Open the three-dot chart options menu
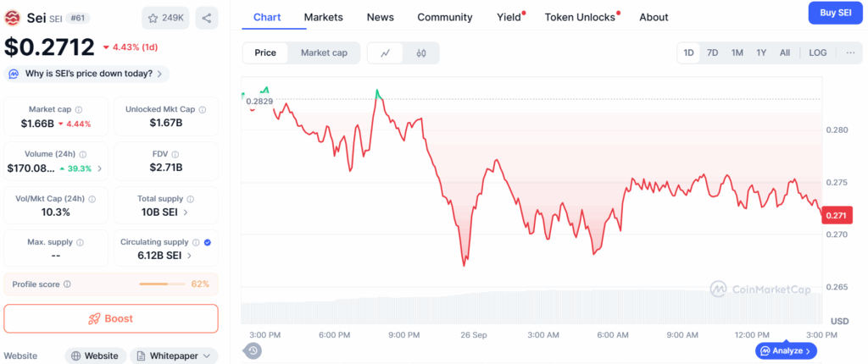This screenshot has width=868, height=364. [x=850, y=52]
